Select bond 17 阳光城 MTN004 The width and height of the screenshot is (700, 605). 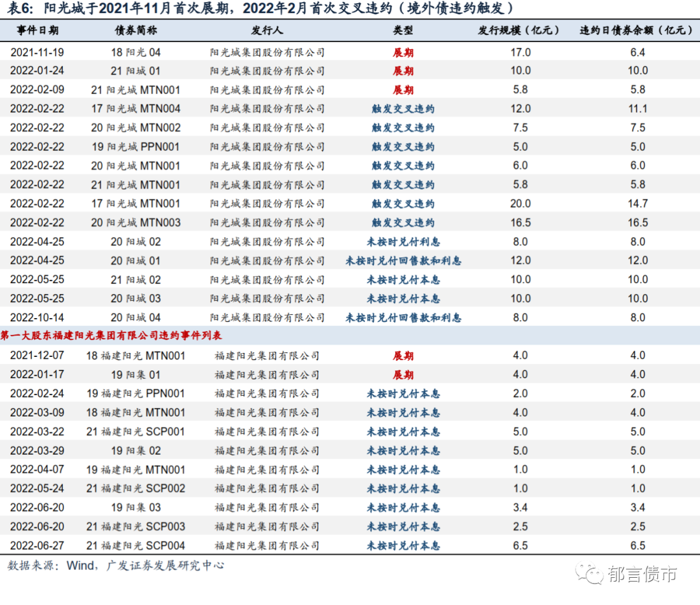[x=135, y=108]
